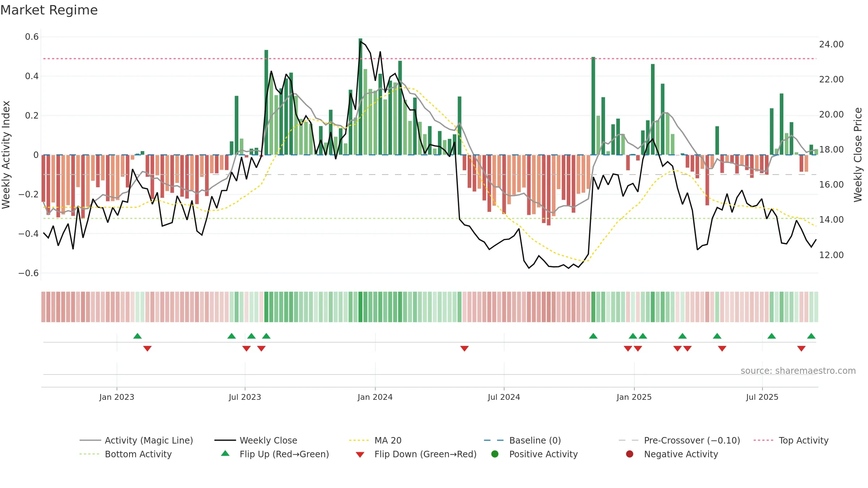Click the green flip-up marker near Nov 2024

coord(593,336)
